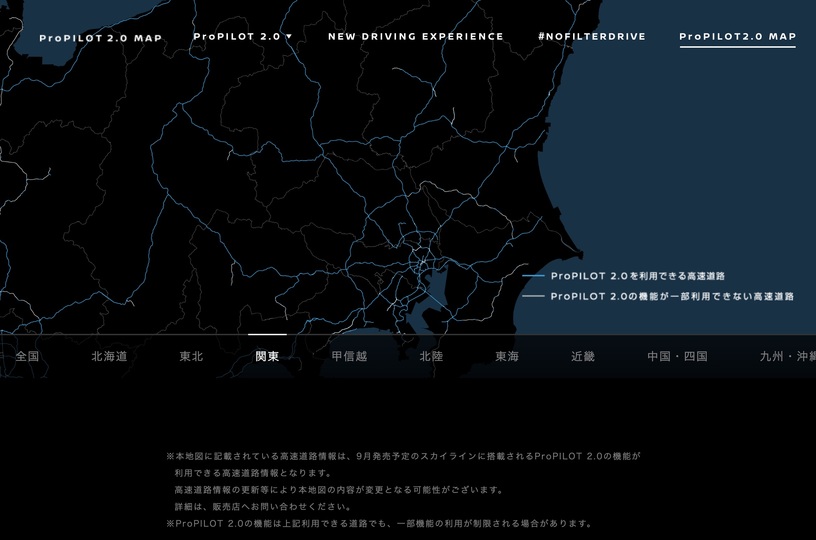
Task: Click the note starting ※ProPILOT 2.0の機能は上記利用
Action: point(379,523)
